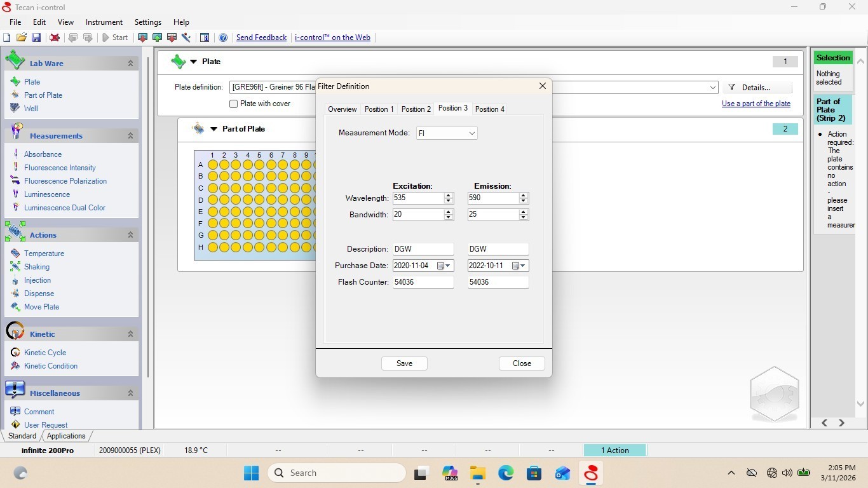
Task: Add a User Request from Miscellaneous
Action: click(x=46, y=425)
